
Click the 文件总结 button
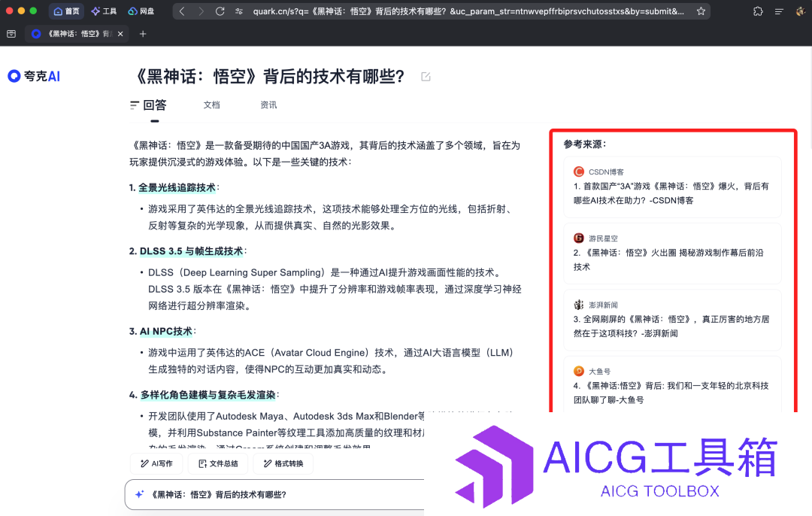218,463
